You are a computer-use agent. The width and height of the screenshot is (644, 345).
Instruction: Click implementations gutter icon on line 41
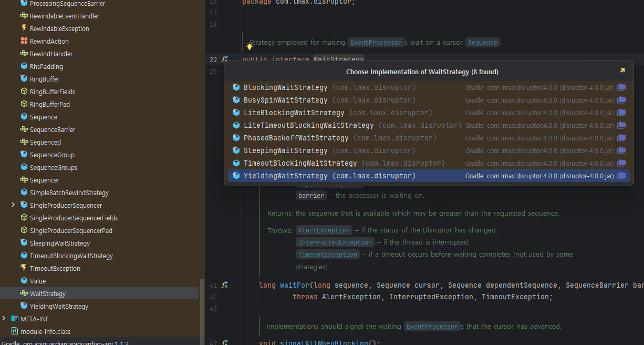[x=225, y=285]
